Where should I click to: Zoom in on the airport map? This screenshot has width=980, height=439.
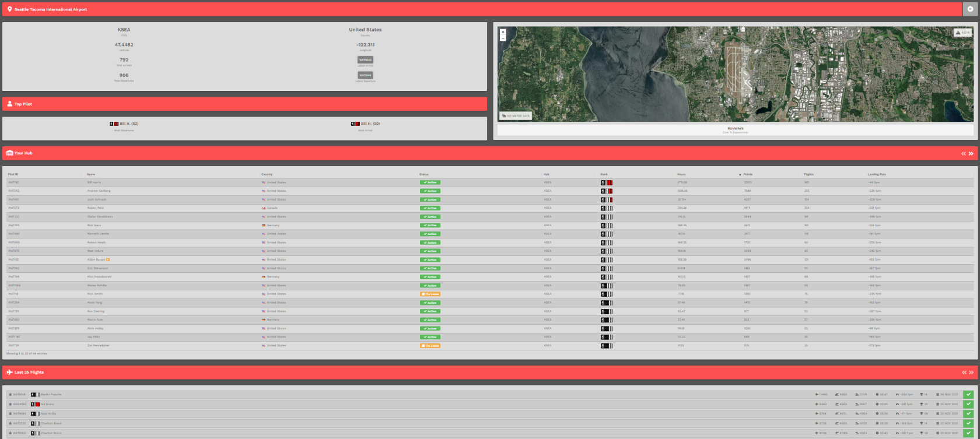coord(503,32)
